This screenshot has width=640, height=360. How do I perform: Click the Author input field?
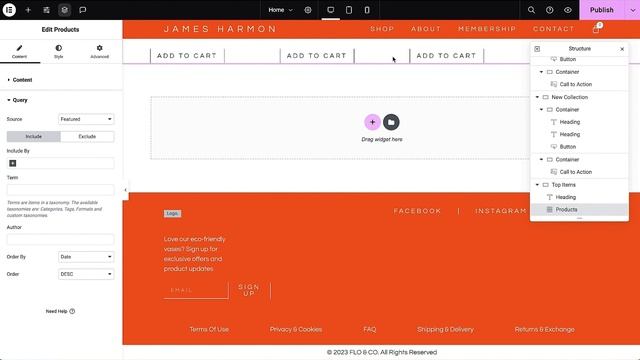(60, 239)
